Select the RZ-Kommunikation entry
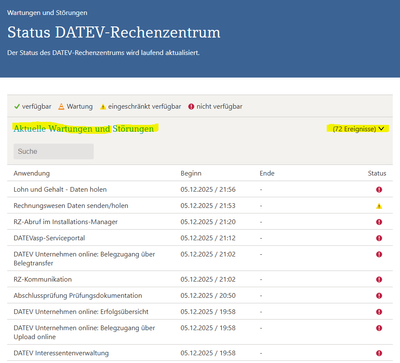The width and height of the screenshot is (400, 363). pyautogui.click(x=43, y=279)
